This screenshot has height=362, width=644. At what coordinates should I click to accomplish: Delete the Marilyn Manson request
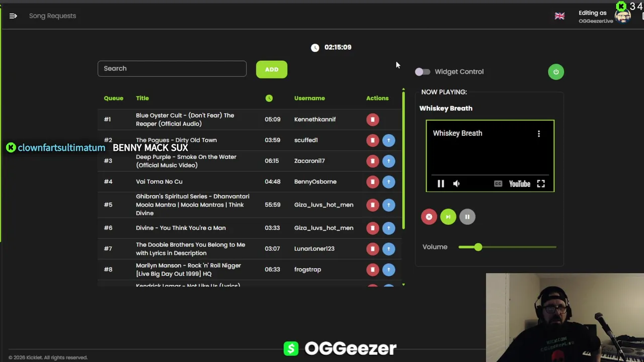(x=372, y=269)
